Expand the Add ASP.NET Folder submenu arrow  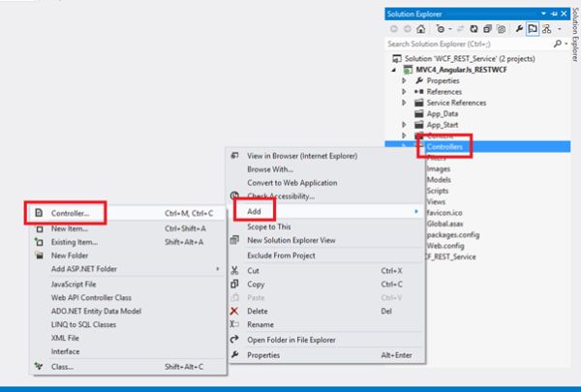click(x=218, y=269)
